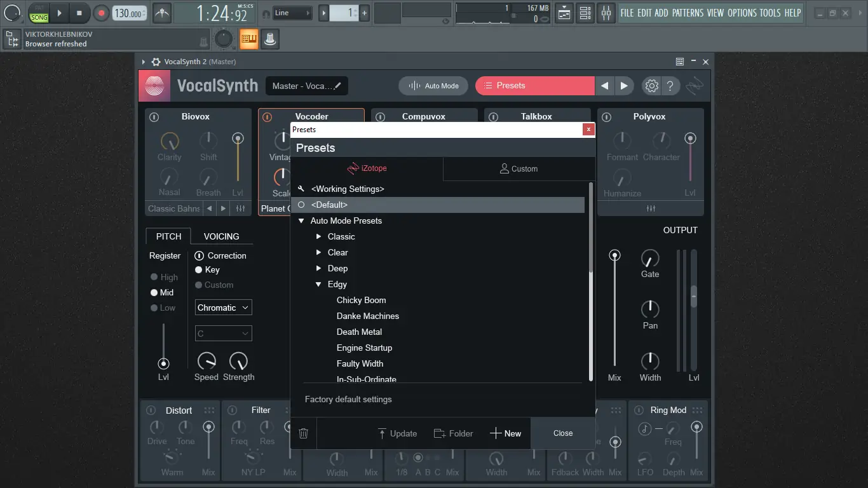
Task: Toggle the typing keyboard to piano icon
Action: (249, 39)
